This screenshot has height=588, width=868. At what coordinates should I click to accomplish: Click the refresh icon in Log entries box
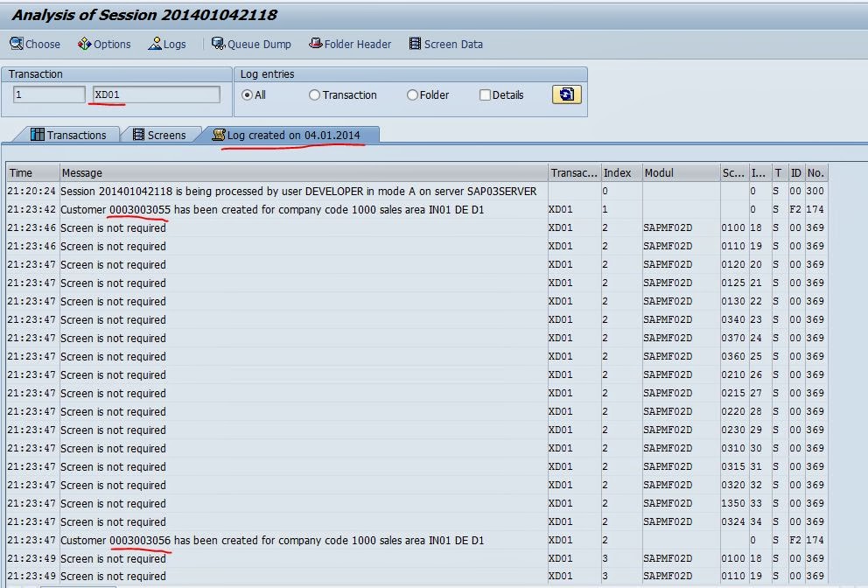[565, 94]
